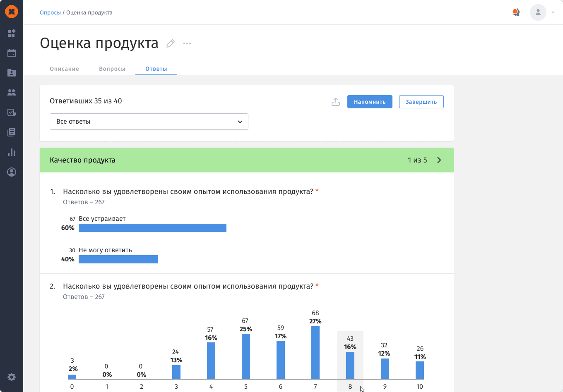Open the Reports bar-chart sidebar section
Image resolution: width=563 pixels, height=392 pixels.
(x=12, y=152)
